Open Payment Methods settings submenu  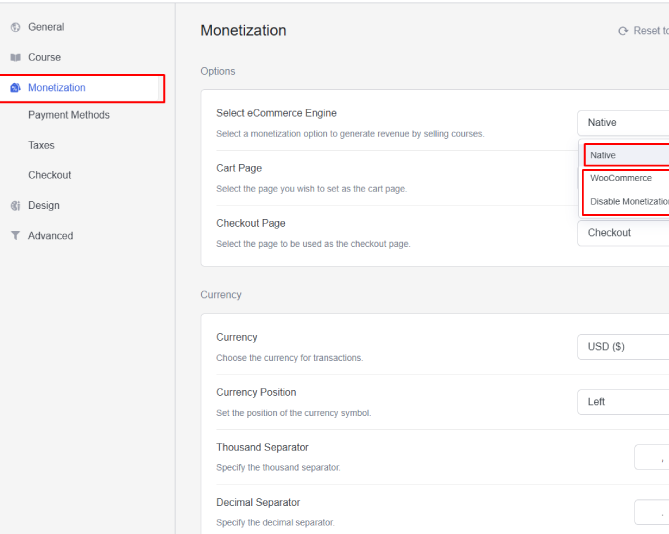69,115
